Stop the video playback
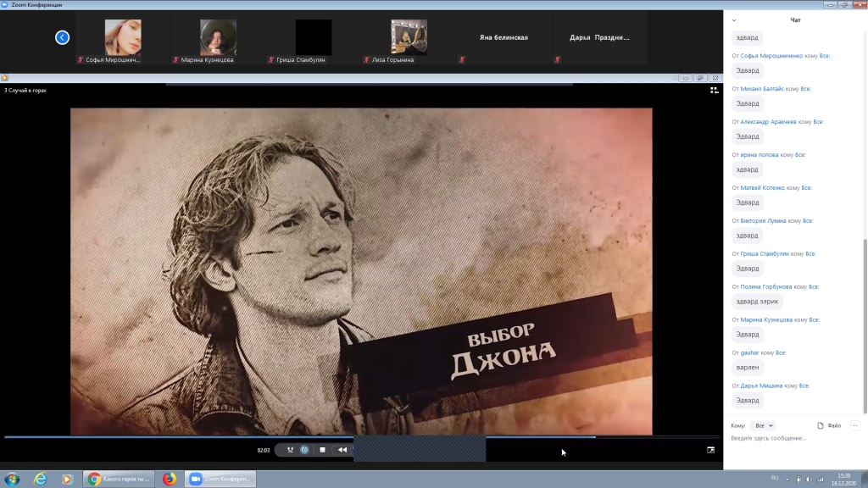Screen dimensions: 868x488 click(x=322, y=450)
